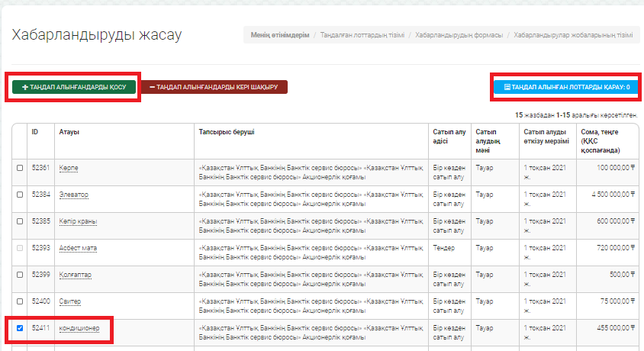Click the 'кондиционер' lot link
The height and width of the screenshot is (351, 644).
tap(78, 328)
